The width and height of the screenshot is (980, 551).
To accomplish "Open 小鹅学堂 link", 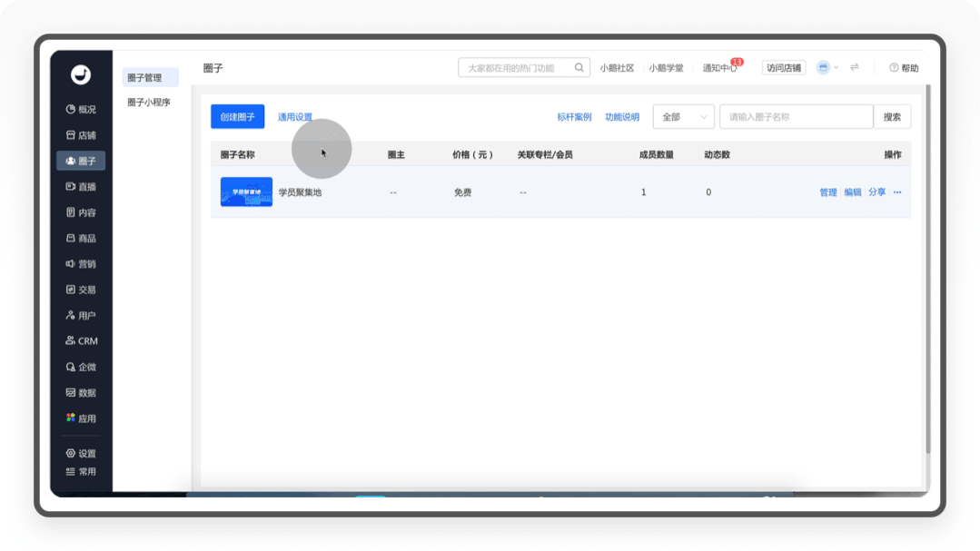I will tap(667, 68).
